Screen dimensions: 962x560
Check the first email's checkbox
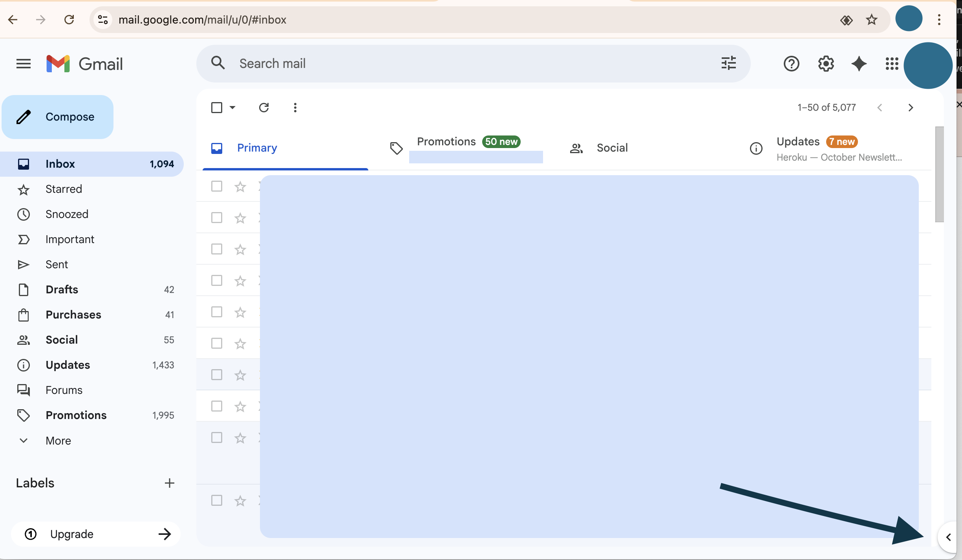point(217,186)
